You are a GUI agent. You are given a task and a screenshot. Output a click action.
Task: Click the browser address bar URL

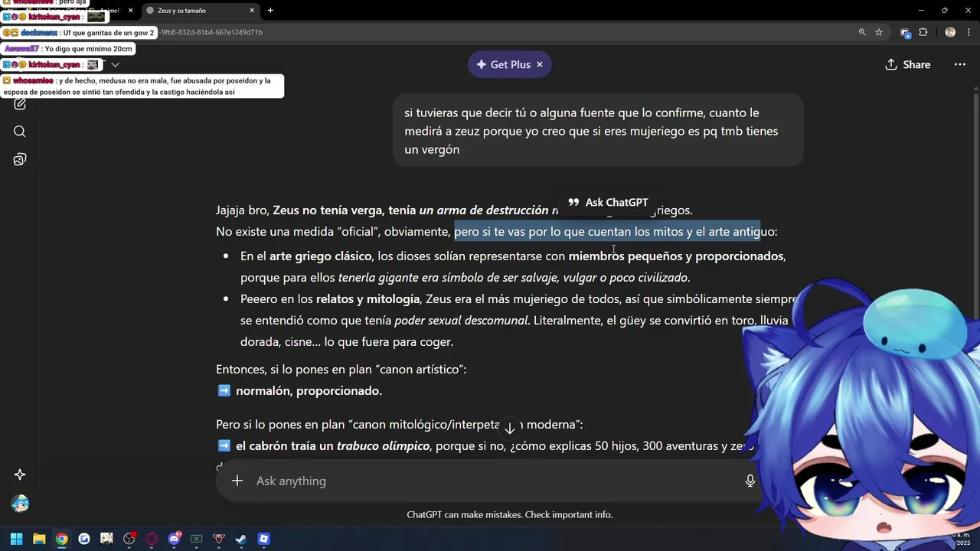tap(211, 32)
